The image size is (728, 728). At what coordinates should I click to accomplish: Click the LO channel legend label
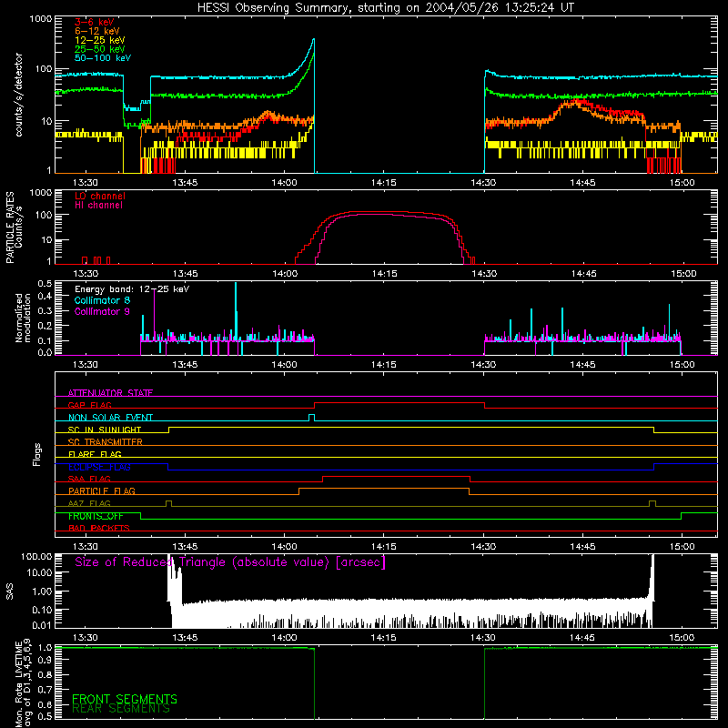tap(100, 196)
